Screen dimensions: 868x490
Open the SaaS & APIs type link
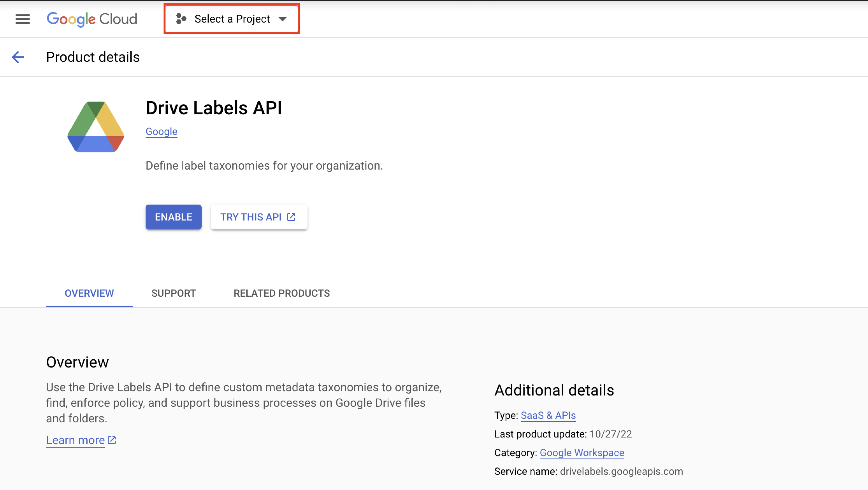pos(548,416)
